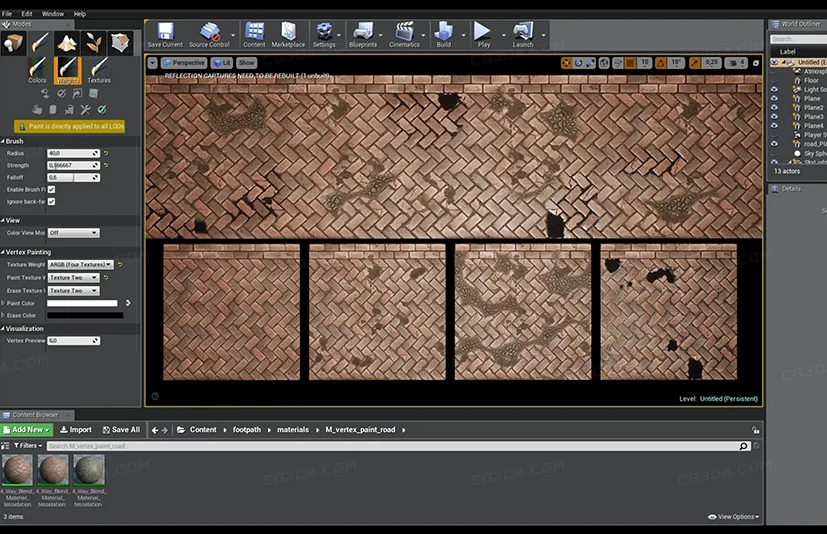Open Paint Texture Weight dropdown
The height and width of the screenshot is (534, 827).
73,278
